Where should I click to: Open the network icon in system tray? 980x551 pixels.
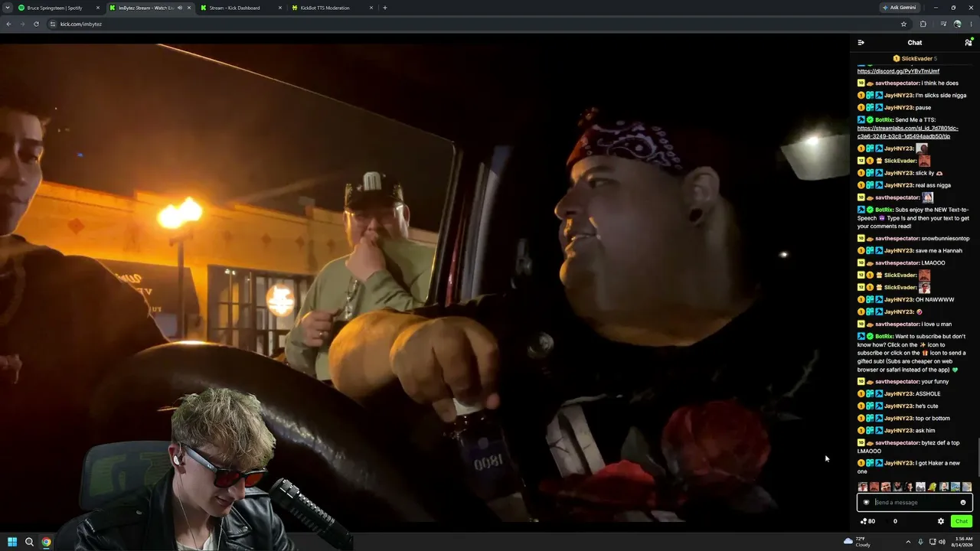tap(933, 542)
